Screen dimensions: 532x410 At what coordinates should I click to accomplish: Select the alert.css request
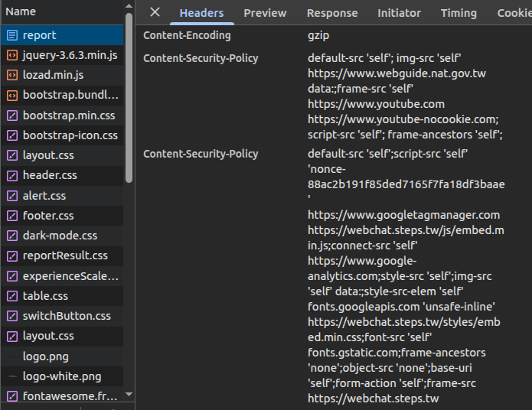point(63,196)
